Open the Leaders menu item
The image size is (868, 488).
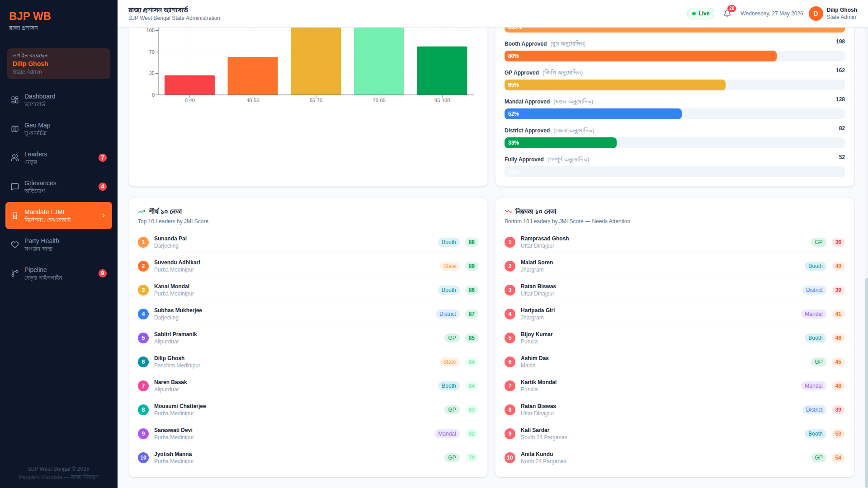(x=59, y=158)
